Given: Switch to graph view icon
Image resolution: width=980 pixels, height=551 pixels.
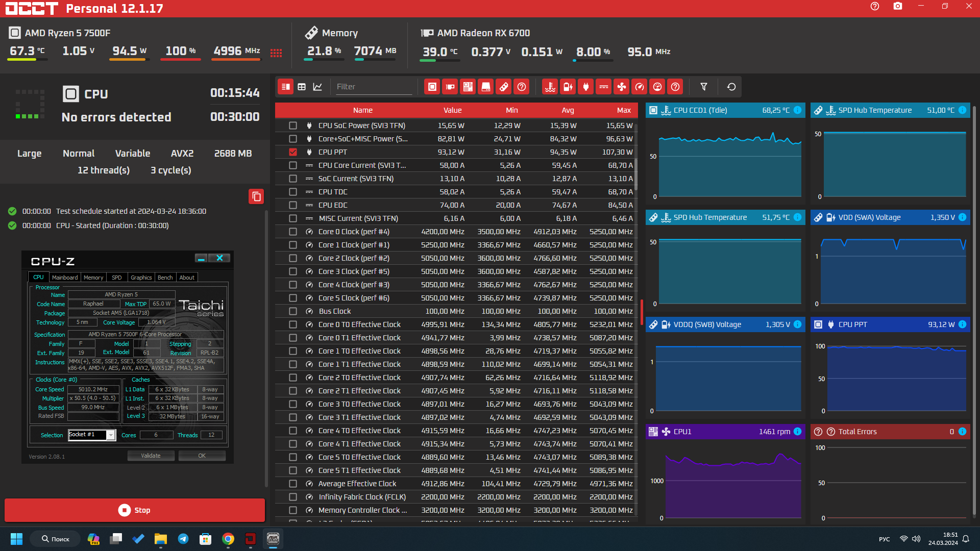Looking at the screenshot, I should point(317,87).
